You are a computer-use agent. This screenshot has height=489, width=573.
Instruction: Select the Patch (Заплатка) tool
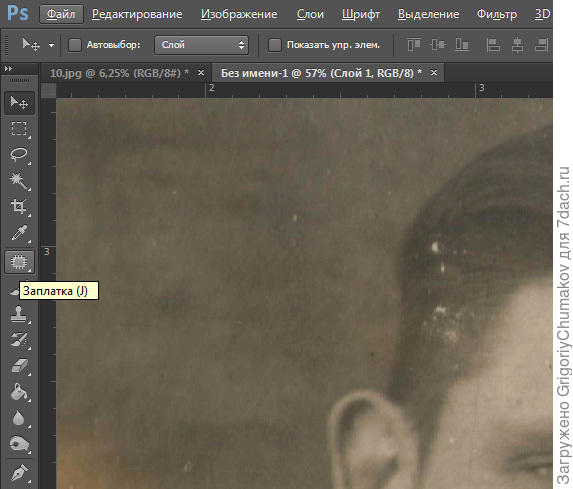(19, 262)
